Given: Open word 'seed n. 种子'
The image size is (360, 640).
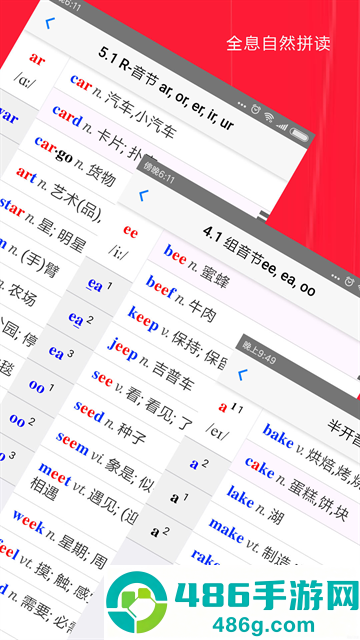Looking at the screenshot, I should pyautogui.click(x=110, y=423).
